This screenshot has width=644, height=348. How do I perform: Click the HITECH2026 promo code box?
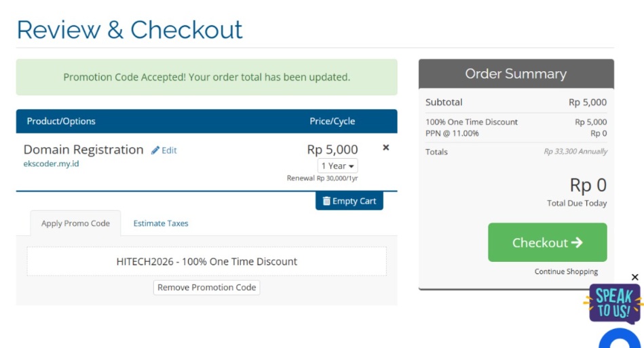206,261
